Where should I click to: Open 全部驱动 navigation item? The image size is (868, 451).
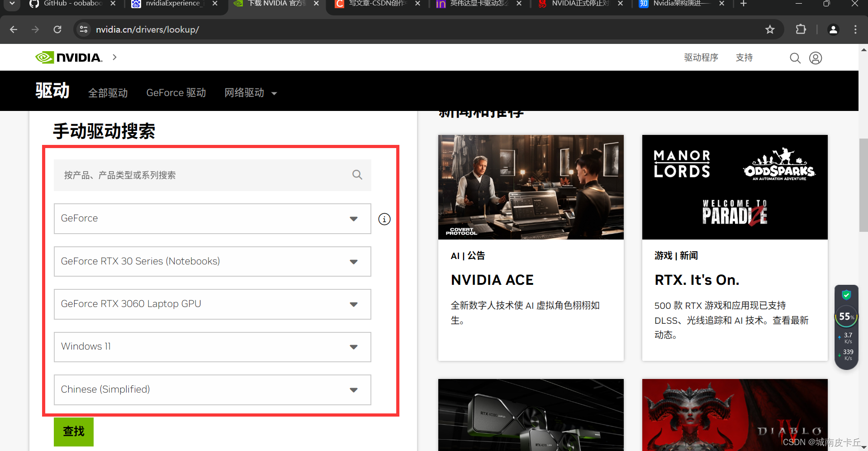click(x=108, y=93)
